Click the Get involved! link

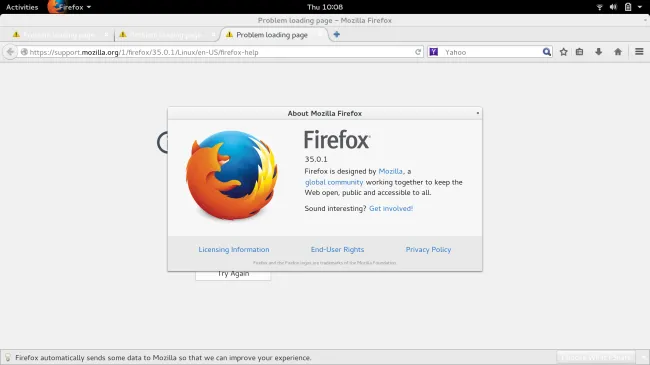tap(391, 208)
